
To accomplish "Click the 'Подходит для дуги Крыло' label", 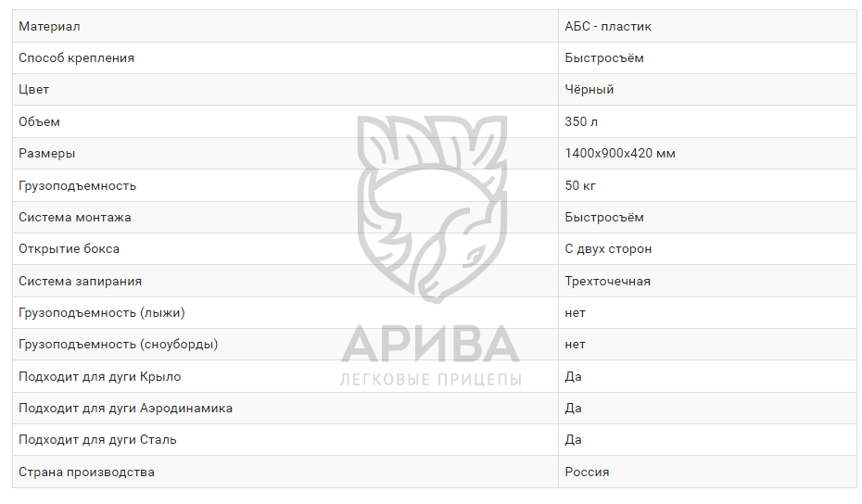I will [x=100, y=376].
